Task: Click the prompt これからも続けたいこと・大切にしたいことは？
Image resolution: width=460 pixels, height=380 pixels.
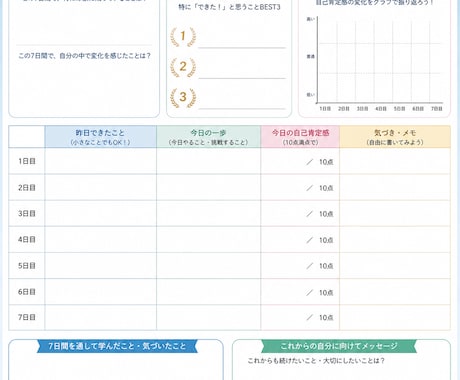Action: (316, 361)
